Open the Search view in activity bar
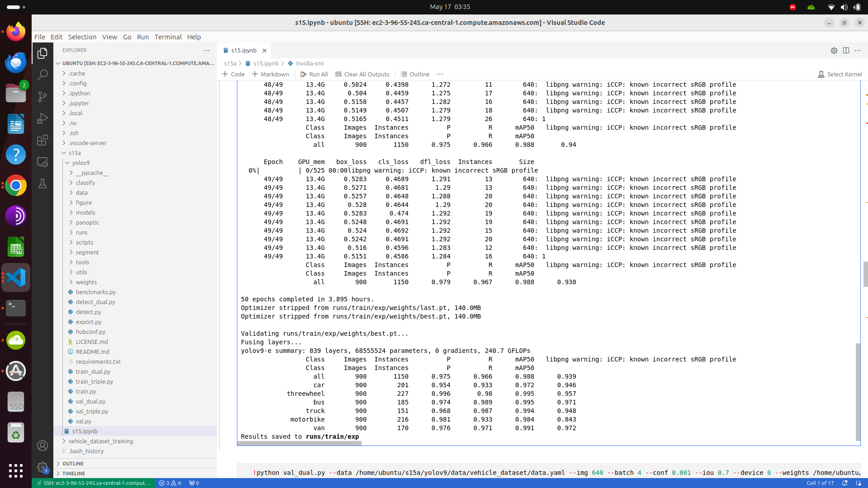Screen dimensions: 868x488 point(42,75)
